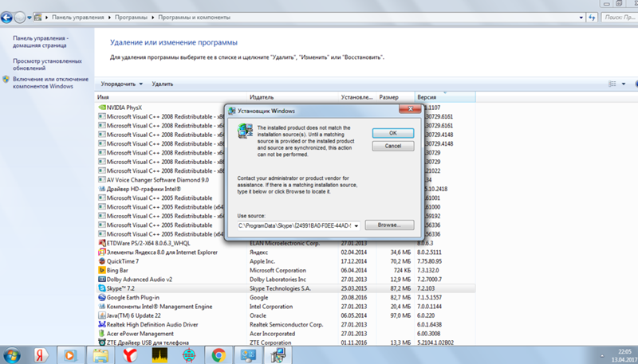Viewport: 638px width, 364px height.
Task: Open the Use source dropdown
Action: [x=356, y=225]
